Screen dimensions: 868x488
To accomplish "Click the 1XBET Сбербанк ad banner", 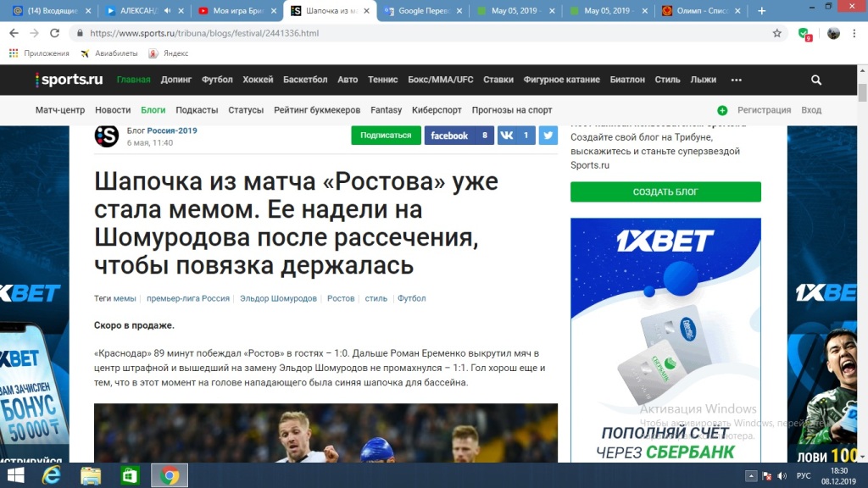I will coord(665,340).
